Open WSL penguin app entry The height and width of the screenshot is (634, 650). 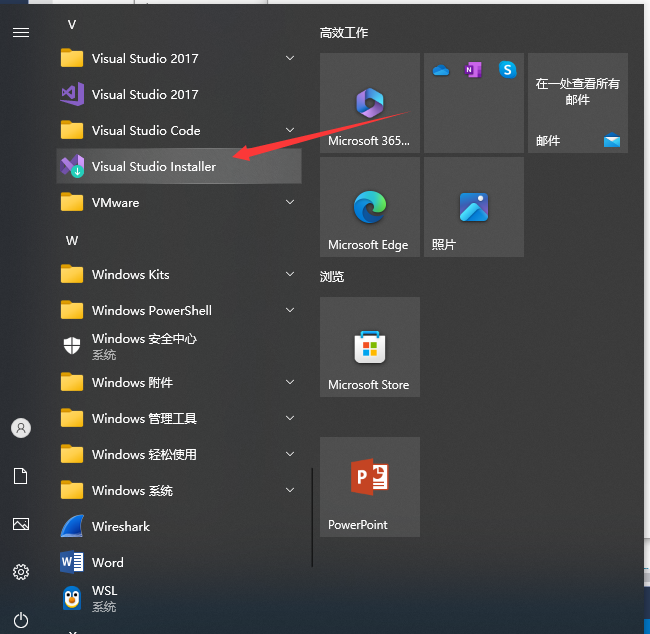tap(104, 598)
